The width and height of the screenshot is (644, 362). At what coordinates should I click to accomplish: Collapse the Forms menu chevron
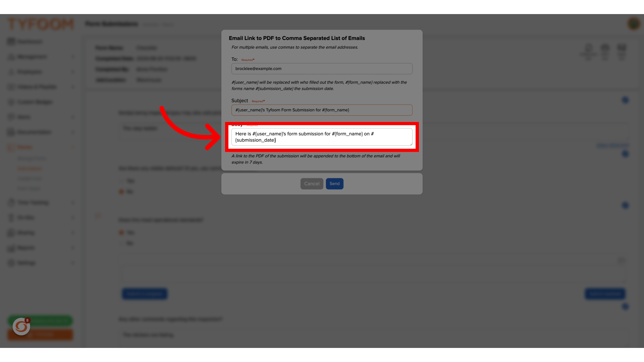73,147
